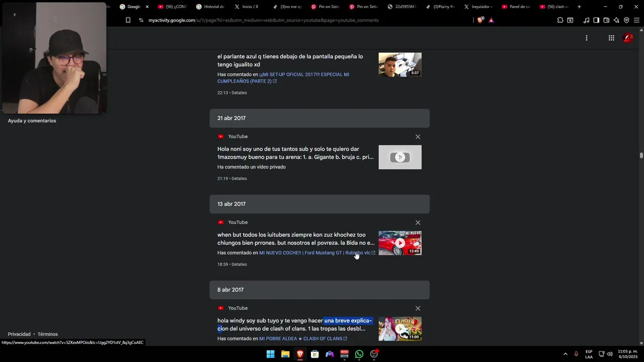Open the Brave VPN shield icon
The image size is (644, 362).
626,20
